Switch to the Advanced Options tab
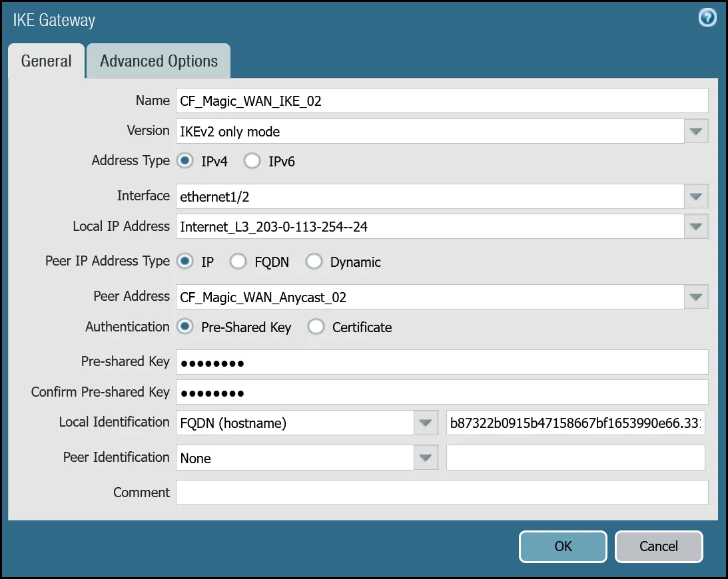The height and width of the screenshot is (579, 728). pyautogui.click(x=158, y=61)
